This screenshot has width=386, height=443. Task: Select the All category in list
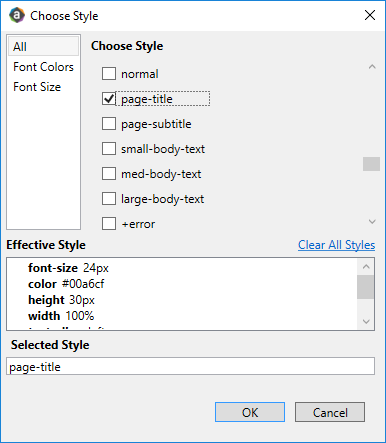coord(43,46)
